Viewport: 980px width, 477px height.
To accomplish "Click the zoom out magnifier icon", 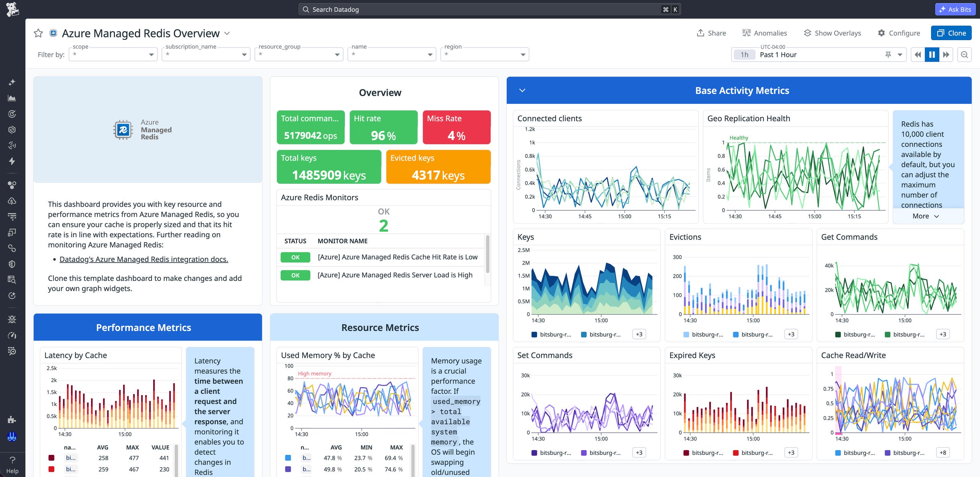I will click(964, 55).
